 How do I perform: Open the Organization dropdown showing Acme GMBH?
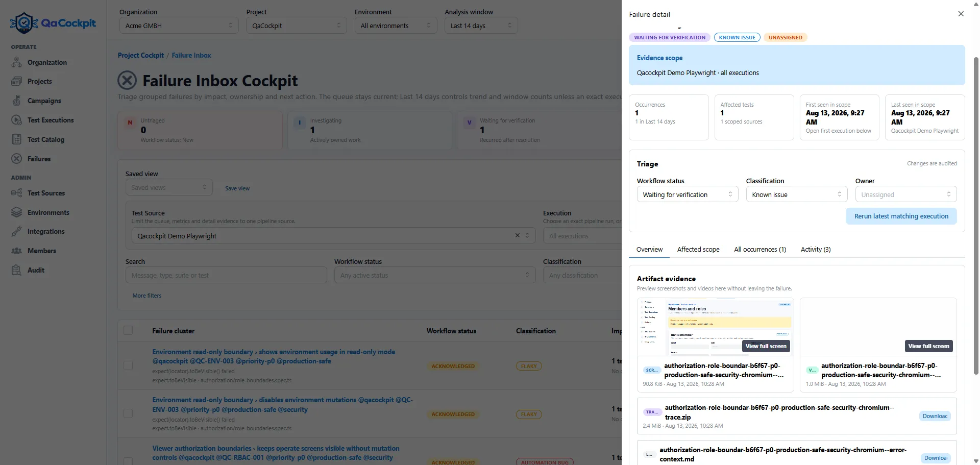tap(179, 26)
